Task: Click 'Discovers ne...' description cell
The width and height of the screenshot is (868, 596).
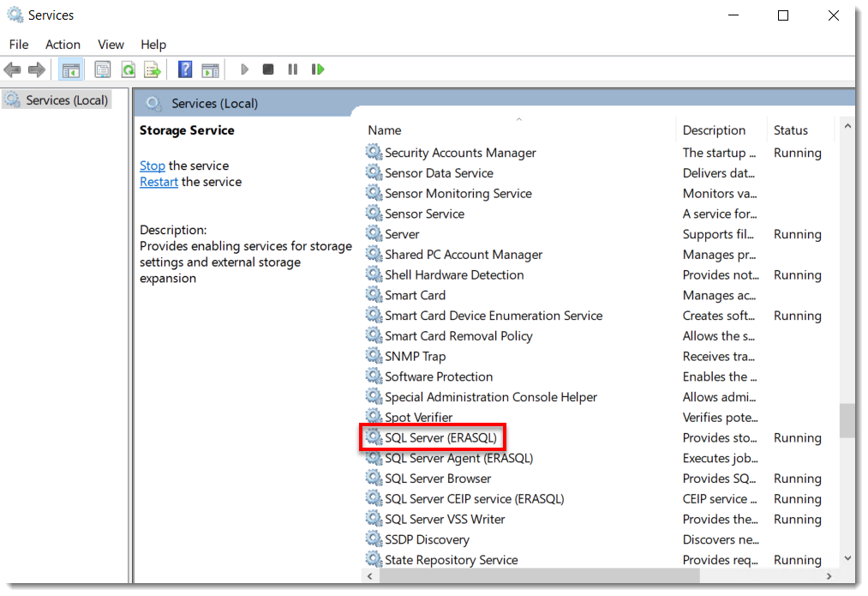Action: 721,540
